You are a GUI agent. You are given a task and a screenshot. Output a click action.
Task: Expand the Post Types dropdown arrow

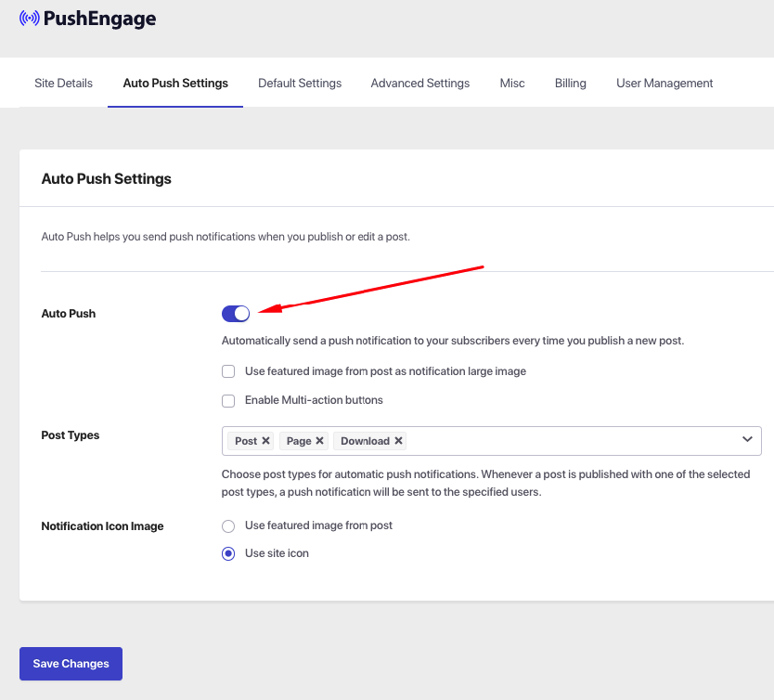(x=747, y=440)
